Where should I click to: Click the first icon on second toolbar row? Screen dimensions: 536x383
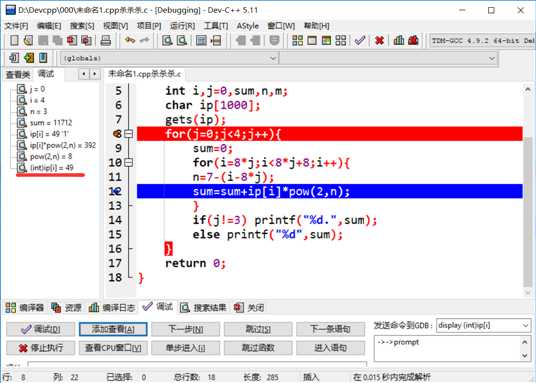[x=14, y=58]
